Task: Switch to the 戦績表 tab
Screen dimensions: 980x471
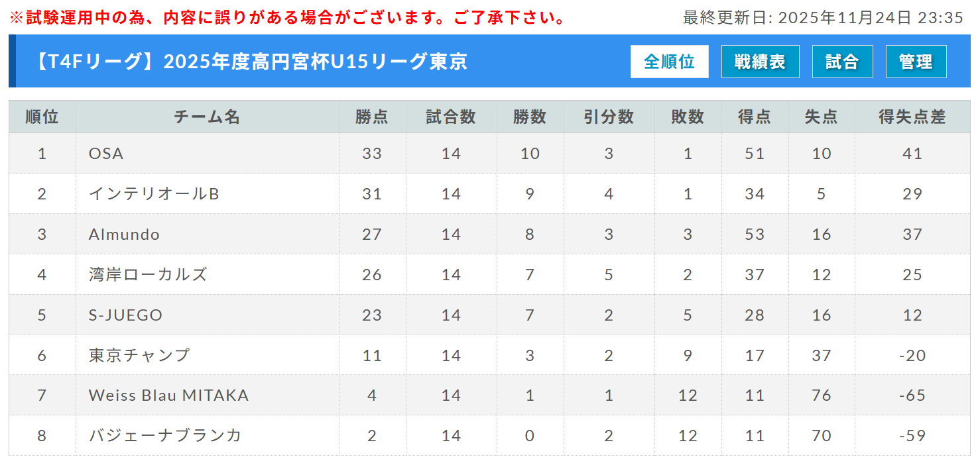Action: pyautogui.click(x=760, y=62)
